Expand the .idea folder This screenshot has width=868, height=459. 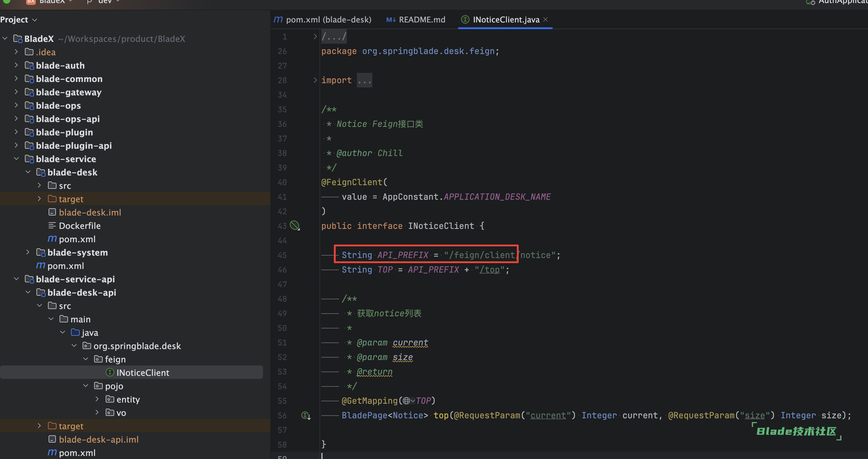pyautogui.click(x=16, y=52)
